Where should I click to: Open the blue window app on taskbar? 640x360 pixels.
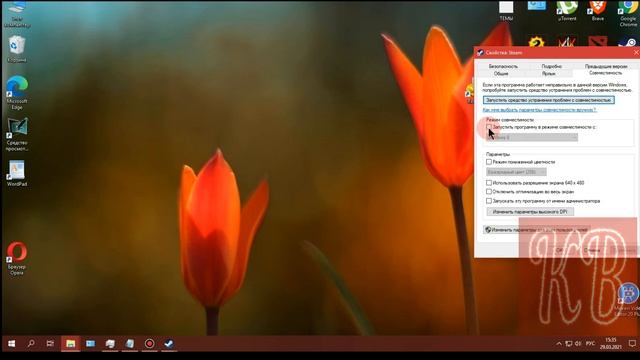[90, 344]
